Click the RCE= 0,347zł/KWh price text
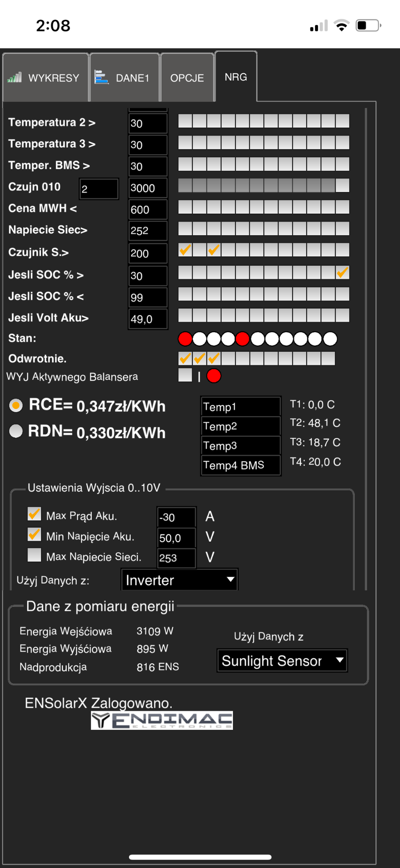The height and width of the screenshot is (868, 400). [x=97, y=405]
